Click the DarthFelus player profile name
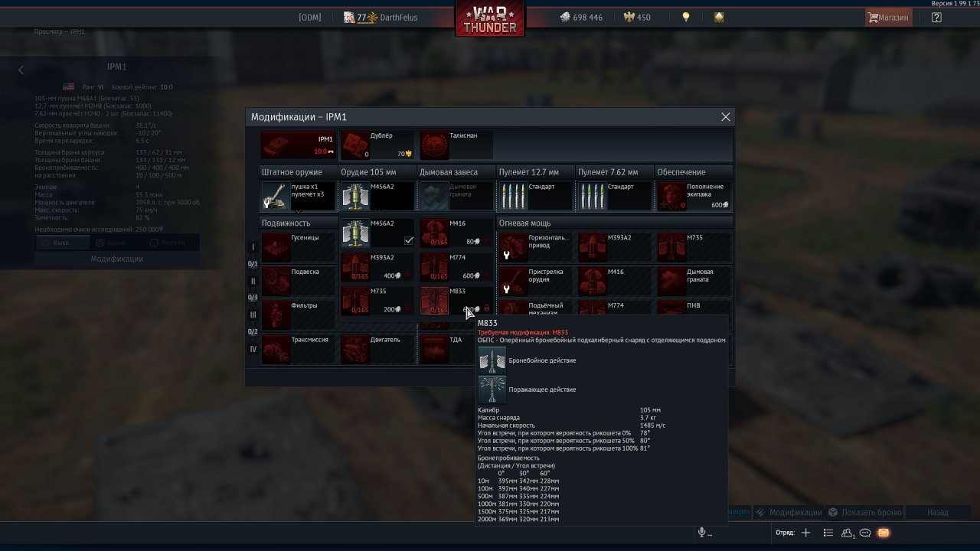The image size is (980, 551). [x=399, y=18]
